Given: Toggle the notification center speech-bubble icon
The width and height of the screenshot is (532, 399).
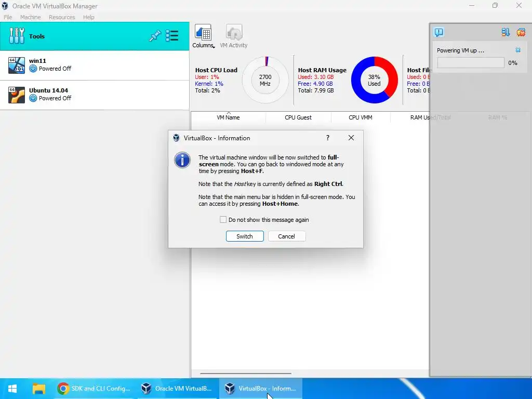Looking at the screenshot, I should click(x=438, y=32).
